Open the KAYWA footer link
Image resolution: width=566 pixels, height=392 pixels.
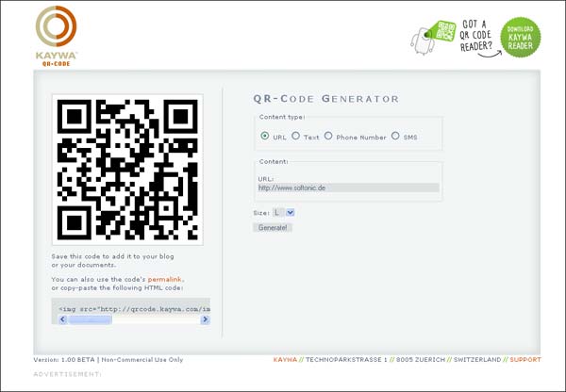(284, 359)
